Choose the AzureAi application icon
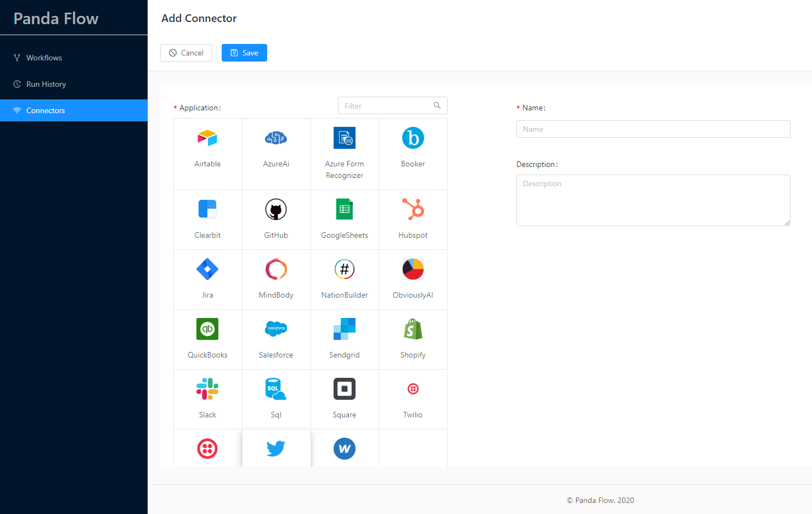Screen dimensions: 812x514 click(x=276, y=138)
